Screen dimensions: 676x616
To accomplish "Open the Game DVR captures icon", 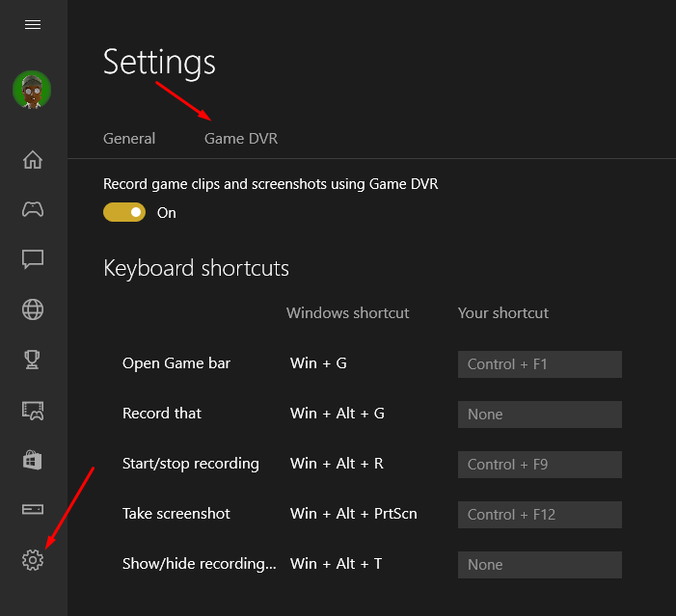I will (33, 411).
